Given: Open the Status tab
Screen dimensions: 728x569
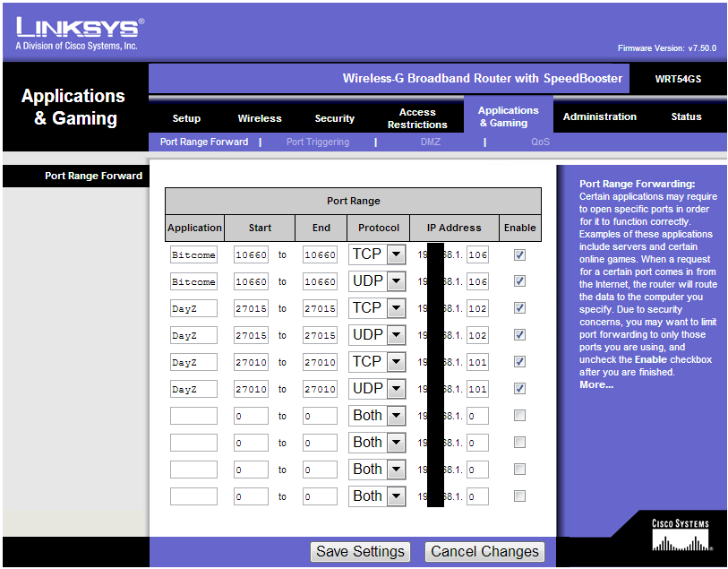Looking at the screenshot, I should click(686, 116).
